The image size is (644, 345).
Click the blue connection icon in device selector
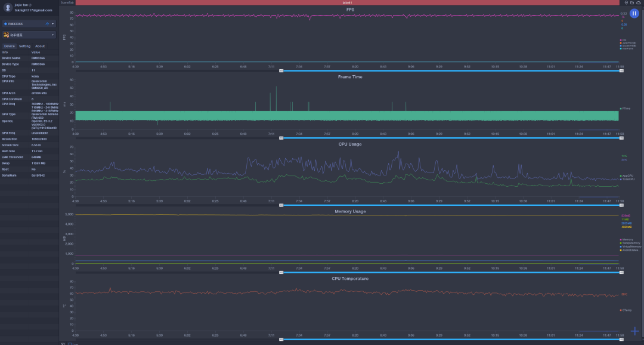(x=47, y=24)
